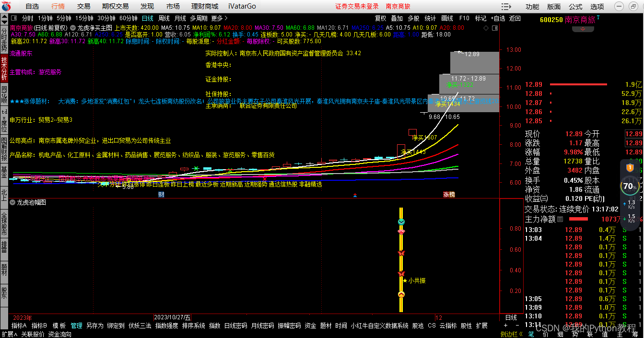Expand the red chevron under 南京商旅 title
644x338 pixels.
coord(583,29)
